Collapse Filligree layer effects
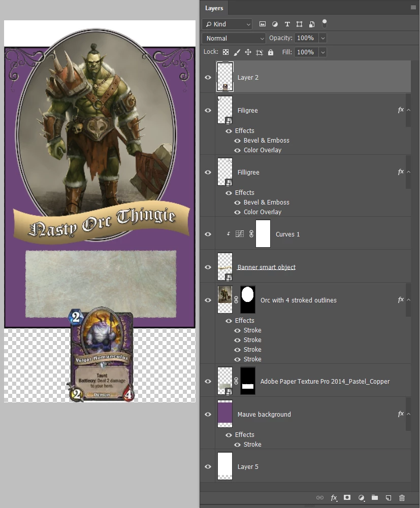This screenshot has height=508, width=420. (409, 172)
